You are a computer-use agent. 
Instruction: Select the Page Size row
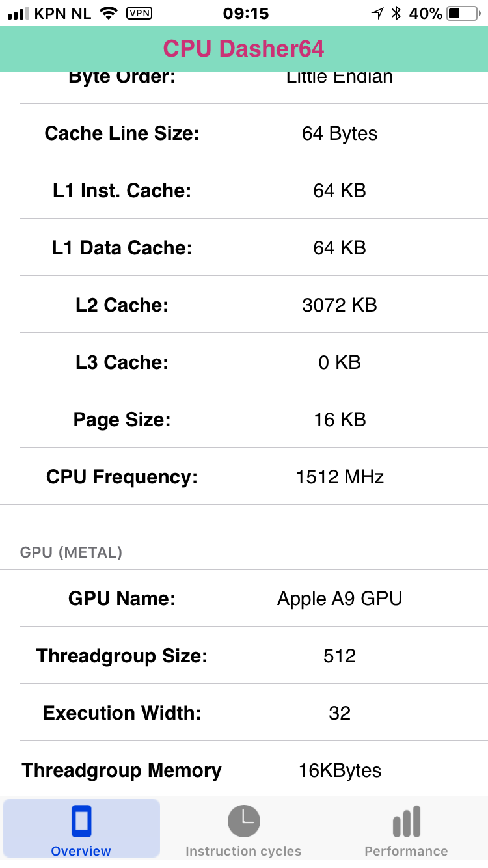tap(244, 420)
